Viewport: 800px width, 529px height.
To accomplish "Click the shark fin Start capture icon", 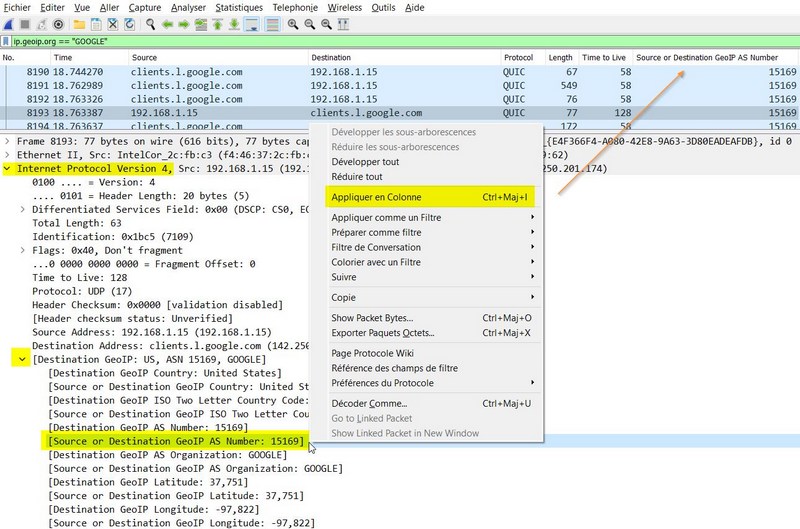I will coord(8,23).
